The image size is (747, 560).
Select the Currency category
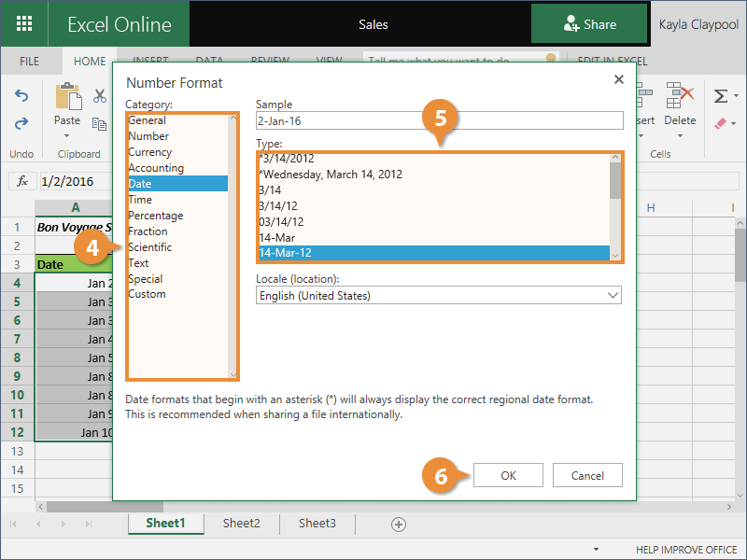point(150,152)
